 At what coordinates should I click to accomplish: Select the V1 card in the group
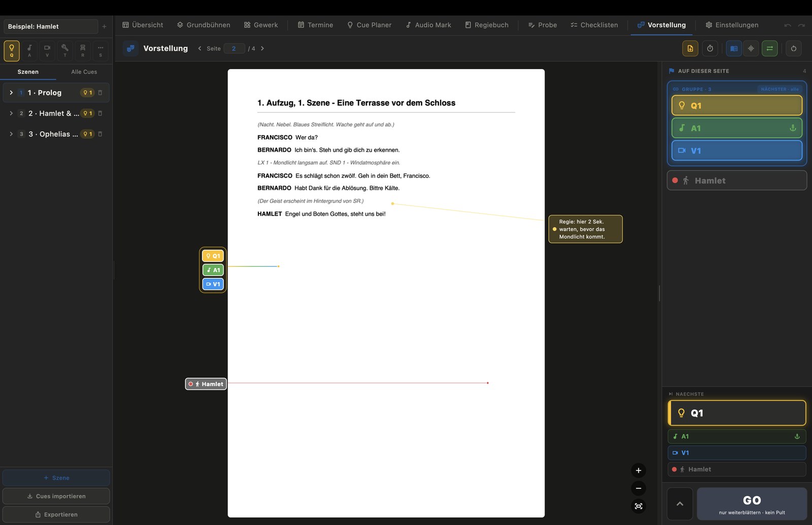tap(737, 150)
